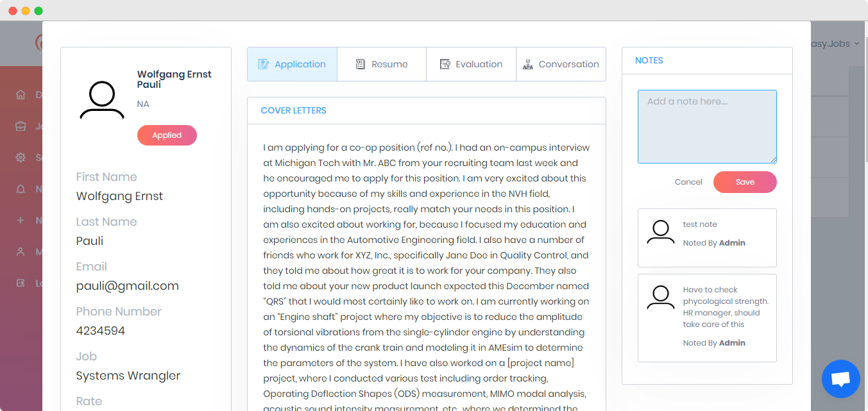
Task: Click the Application tab icon
Action: tap(263, 64)
